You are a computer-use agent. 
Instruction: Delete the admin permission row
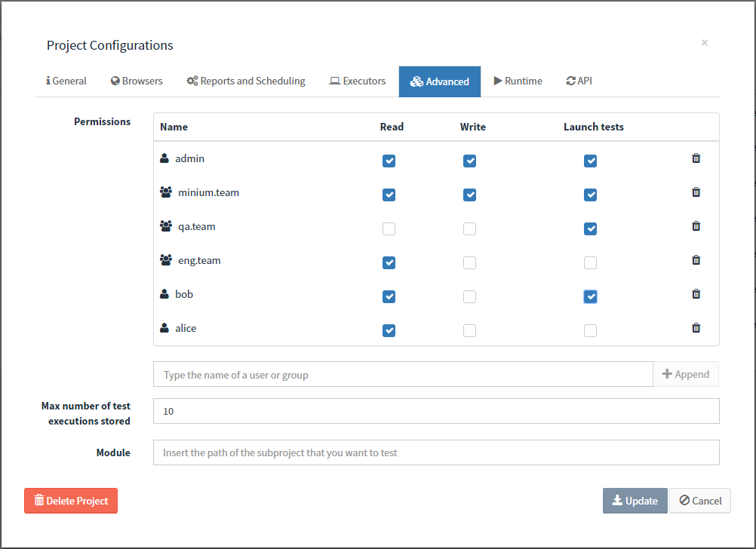click(696, 158)
